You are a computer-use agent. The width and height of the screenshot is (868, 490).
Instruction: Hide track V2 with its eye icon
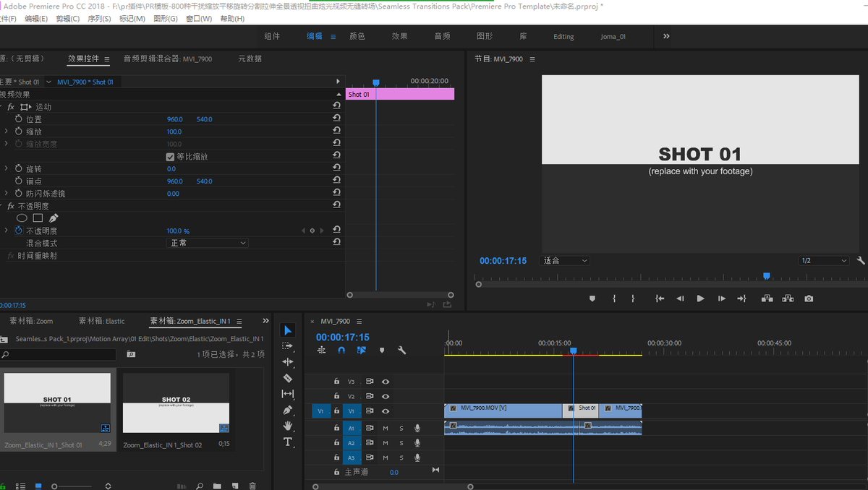coord(386,396)
